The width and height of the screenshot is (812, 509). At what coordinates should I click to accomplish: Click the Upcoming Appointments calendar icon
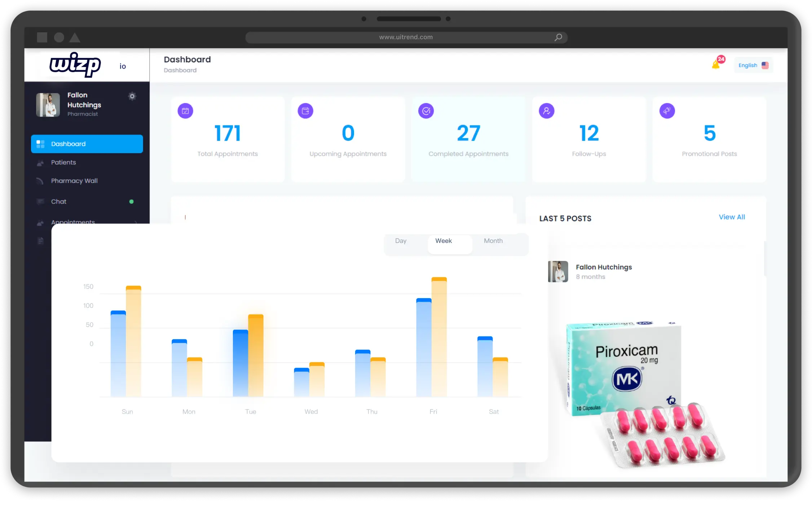click(305, 111)
